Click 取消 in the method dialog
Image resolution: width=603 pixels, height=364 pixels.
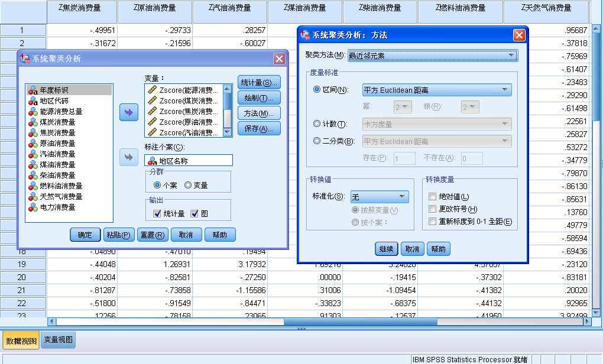click(x=412, y=249)
